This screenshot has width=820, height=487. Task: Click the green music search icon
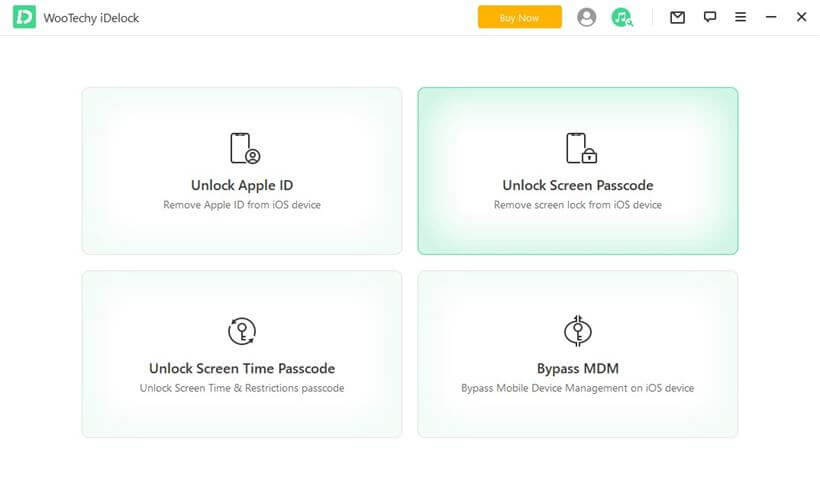click(622, 17)
